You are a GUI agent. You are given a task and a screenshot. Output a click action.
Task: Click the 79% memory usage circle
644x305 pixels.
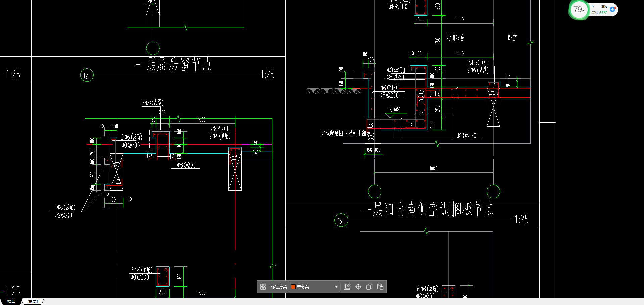(579, 10)
